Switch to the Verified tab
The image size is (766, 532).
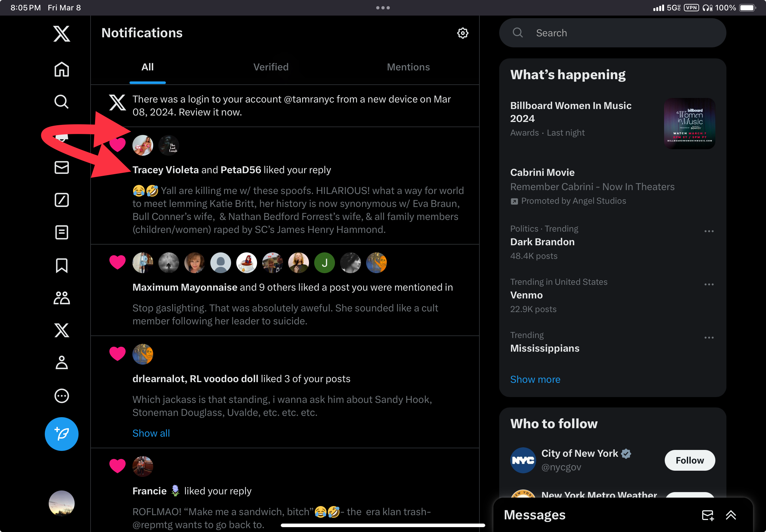click(x=271, y=67)
